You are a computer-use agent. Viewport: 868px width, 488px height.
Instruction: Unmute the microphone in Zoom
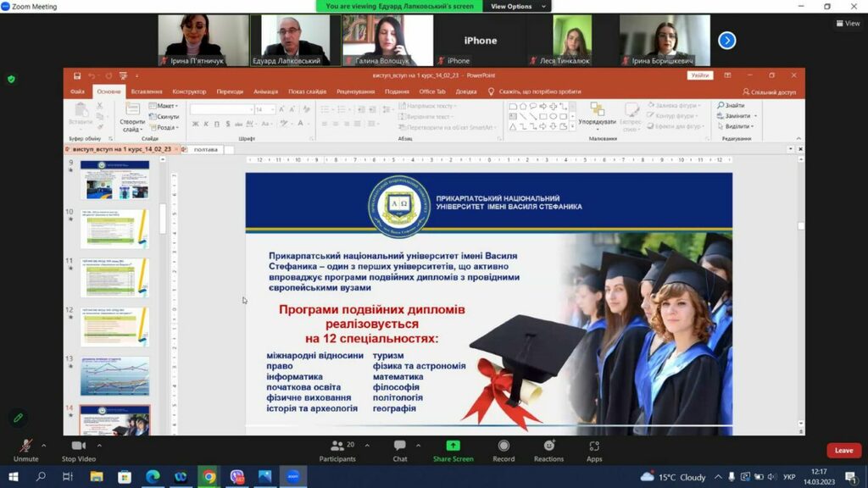tap(26, 447)
